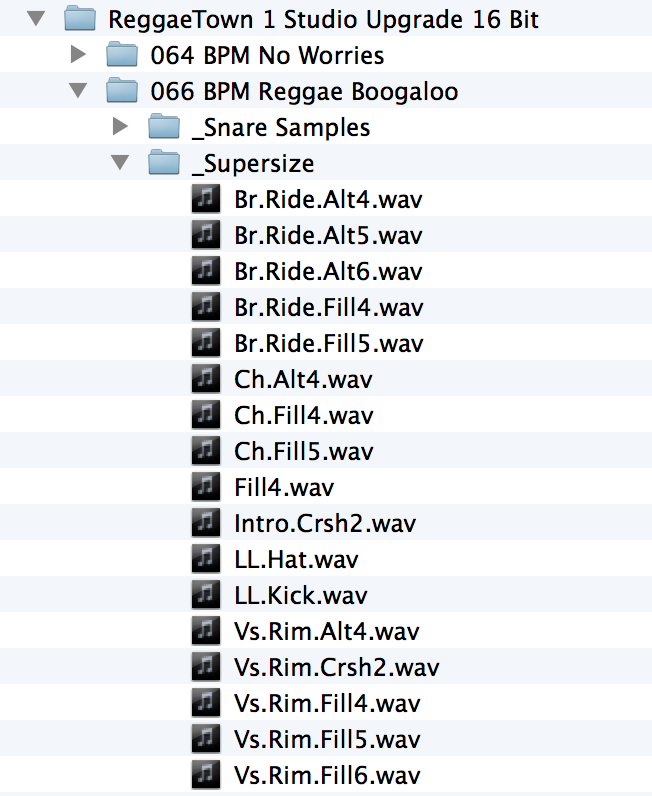Select the Ch.Fill5.wav file name
This screenshot has width=652, height=796.
click(x=303, y=451)
